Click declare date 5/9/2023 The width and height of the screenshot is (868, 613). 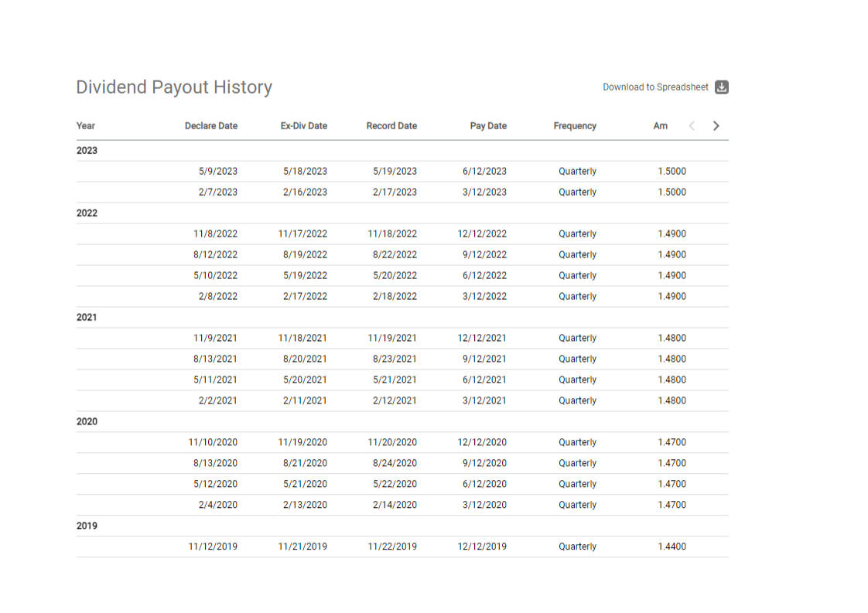coord(218,172)
